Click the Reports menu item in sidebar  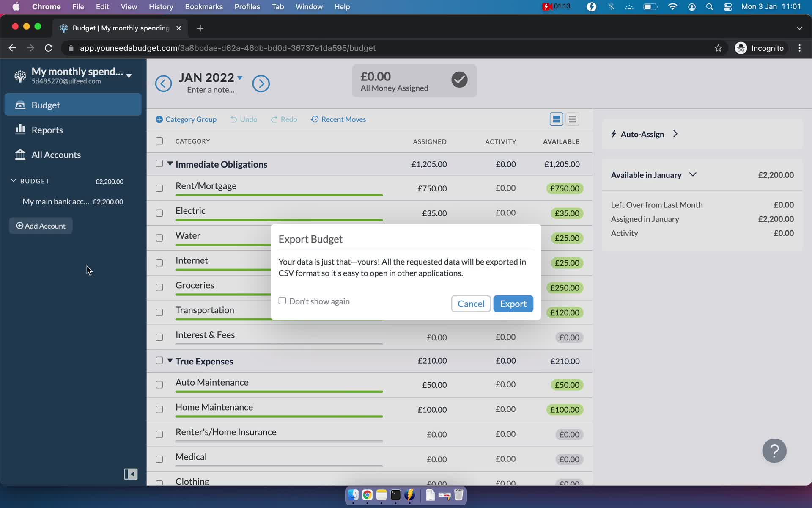47,130
